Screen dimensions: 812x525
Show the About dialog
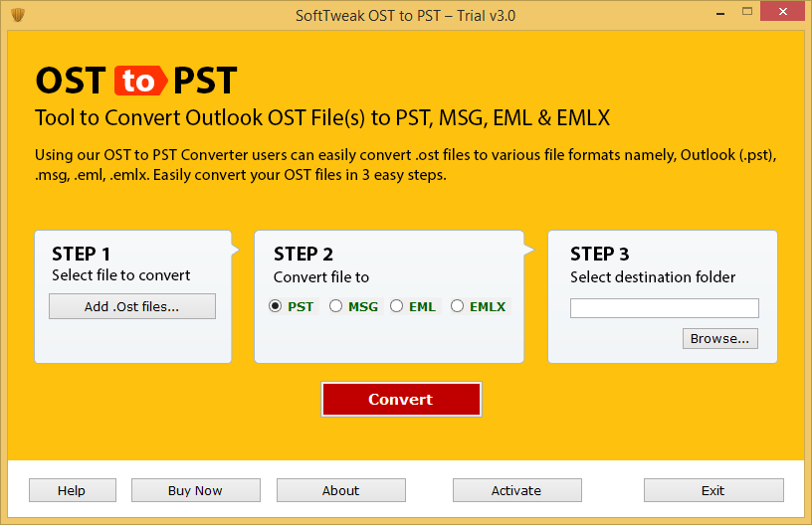[x=340, y=490]
